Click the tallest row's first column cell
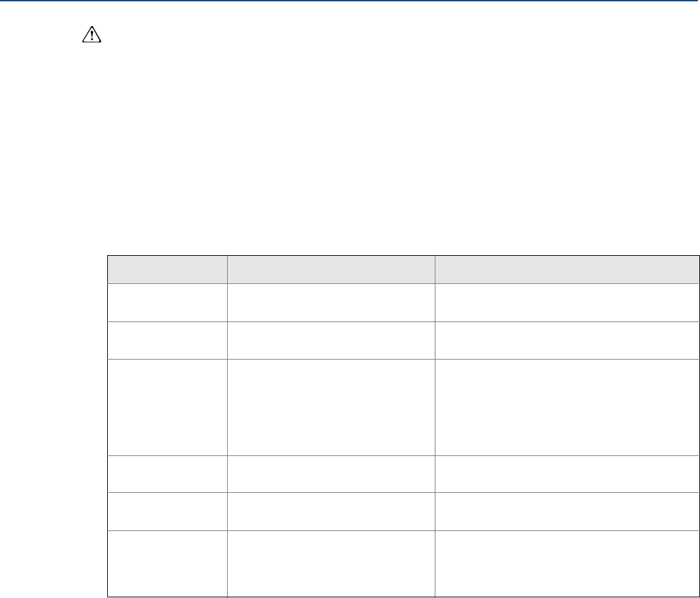This screenshot has height=598, width=700. point(167,407)
